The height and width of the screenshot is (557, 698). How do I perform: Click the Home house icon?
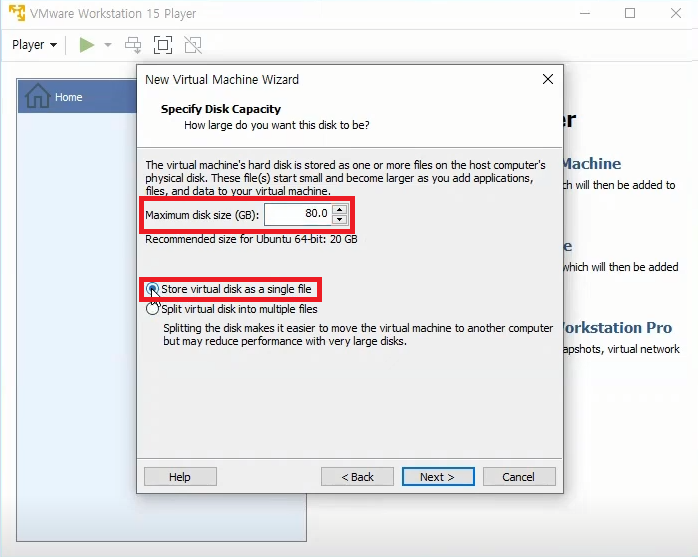[37, 96]
